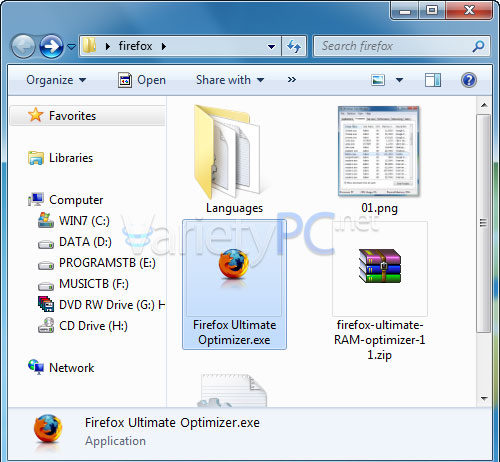This screenshot has width=500, height=462.
Task: Click the WIN7 (C:) Windows drive icon
Action: point(46,220)
